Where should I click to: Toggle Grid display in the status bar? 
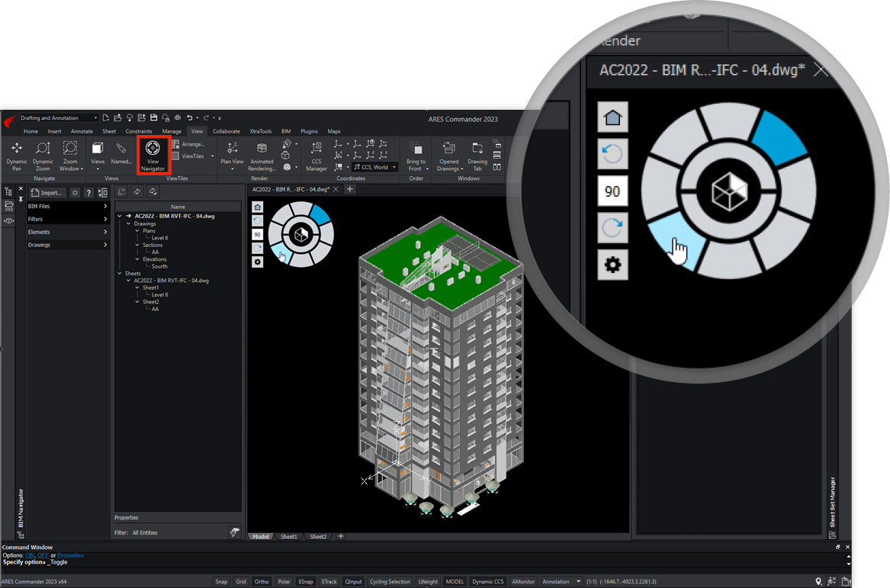coord(241,581)
